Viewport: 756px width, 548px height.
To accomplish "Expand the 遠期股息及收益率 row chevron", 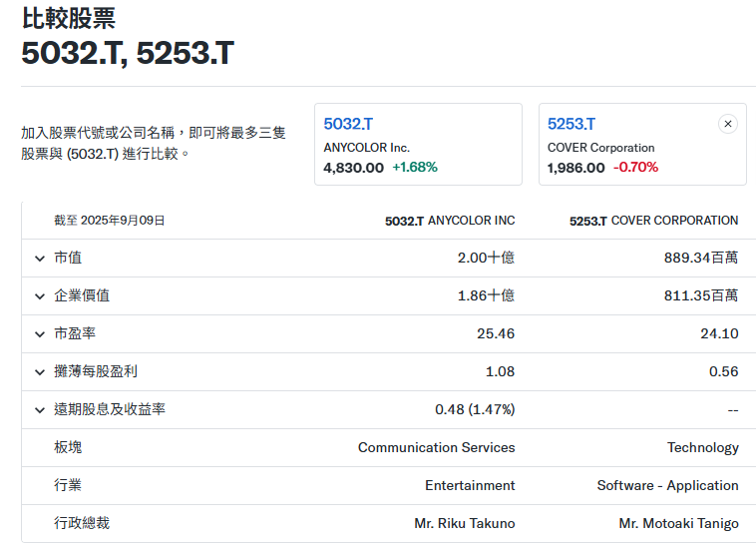I will 40,410.
